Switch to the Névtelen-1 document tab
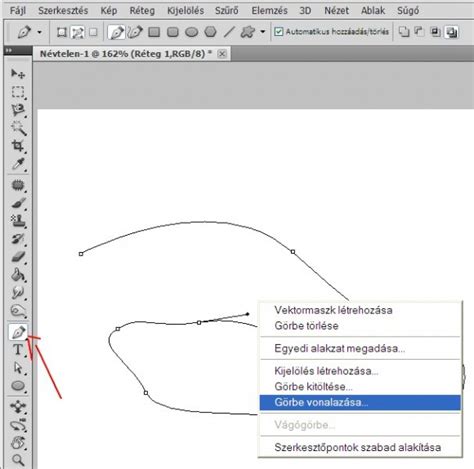This screenshot has height=469, width=474. tap(126, 54)
